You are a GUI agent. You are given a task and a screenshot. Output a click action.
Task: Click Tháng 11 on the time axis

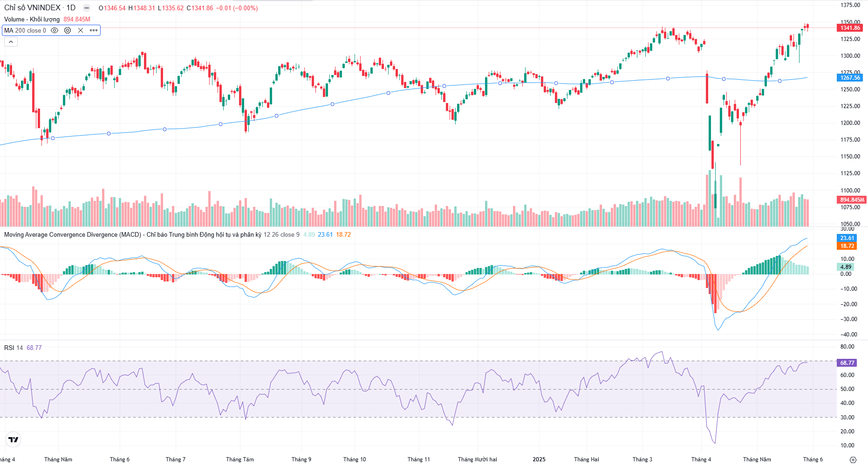(x=419, y=459)
